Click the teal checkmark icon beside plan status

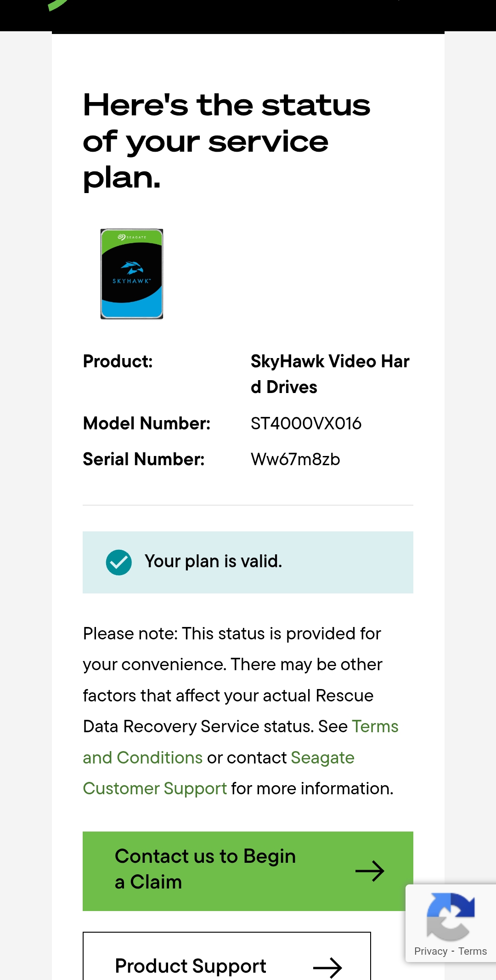pos(118,562)
